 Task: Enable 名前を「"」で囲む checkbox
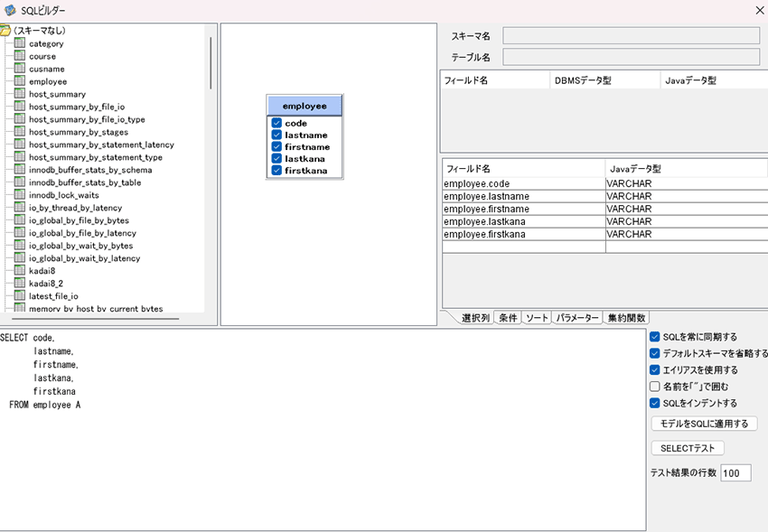point(655,387)
